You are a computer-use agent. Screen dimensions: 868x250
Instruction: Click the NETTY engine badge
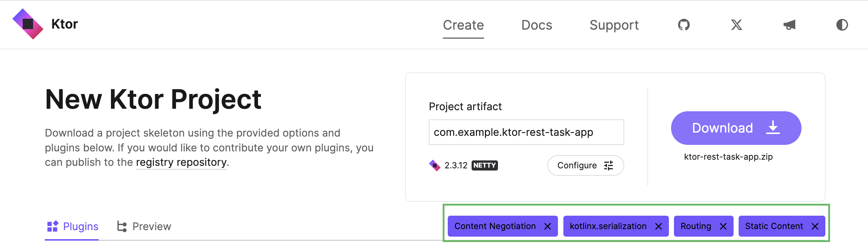485,165
